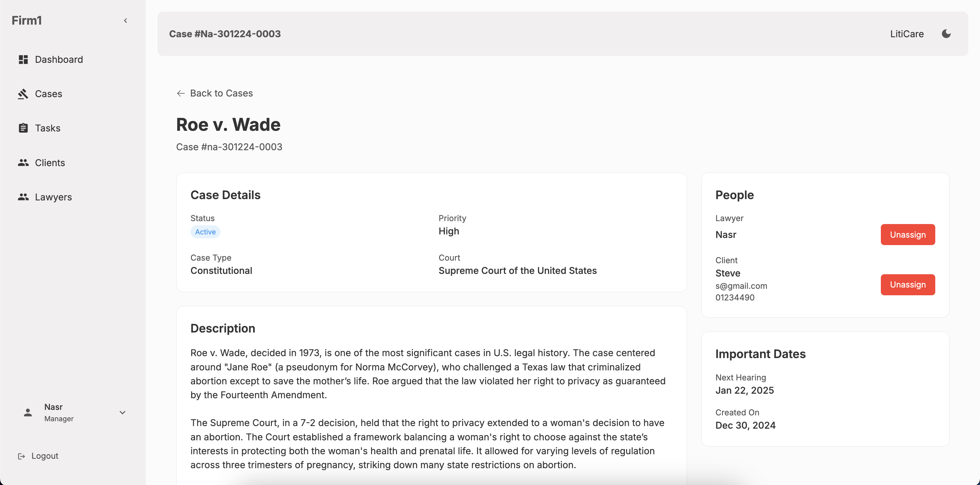Collapse the Firm1 sidebar with the chevron
Image resolution: width=980 pixels, height=485 pixels.
[x=125, y=20]
